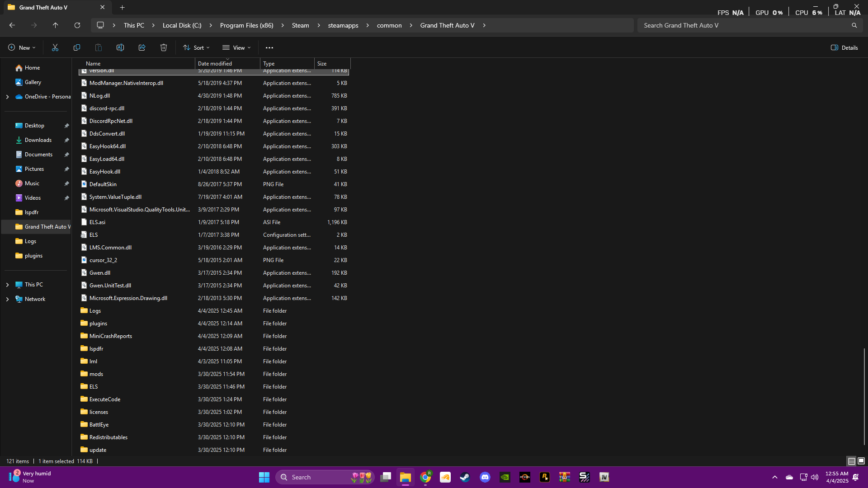Switch to details list view in status bar
Viewport: 868px width, 488px height.
coord(851,461)
